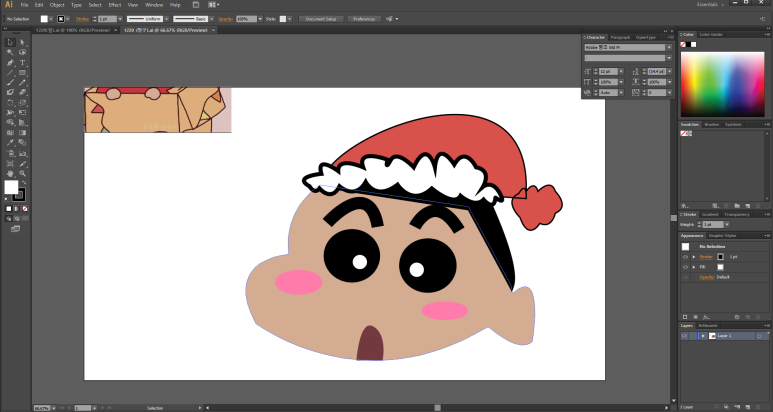Open the File menu
The image size is (773, 412).
pos(24,5)
